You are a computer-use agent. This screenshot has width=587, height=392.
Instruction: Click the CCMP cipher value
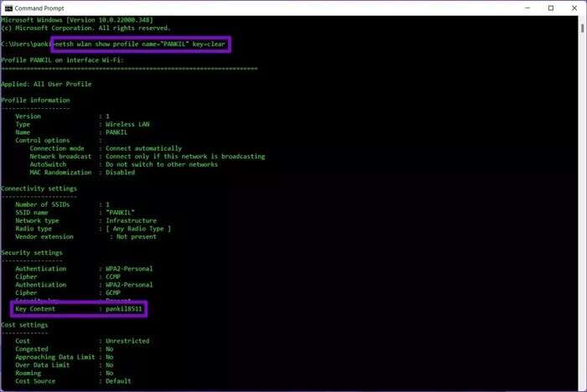pos(112,276)
